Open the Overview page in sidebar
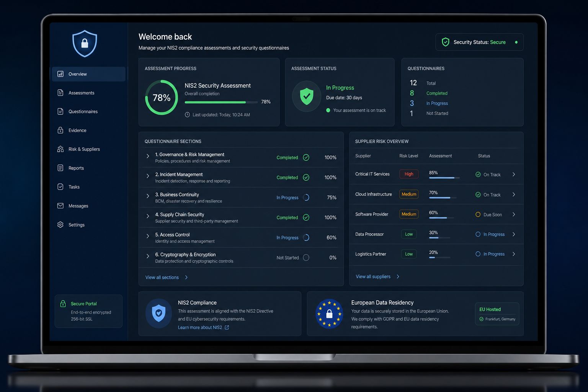The image size is (588, 392). 88,74
